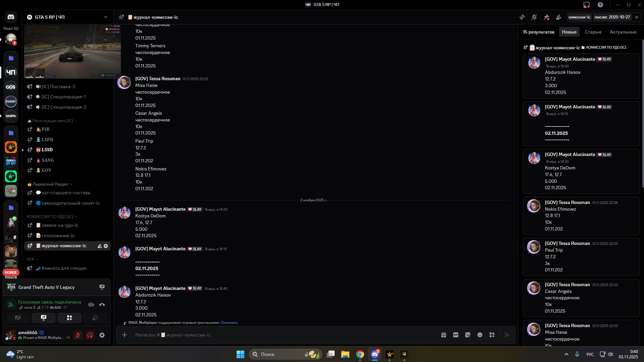The width and height of the screenshot is (644, 362).
Task: Open GTA 5 RP server dropdown menu
Action: coord(105,17)
